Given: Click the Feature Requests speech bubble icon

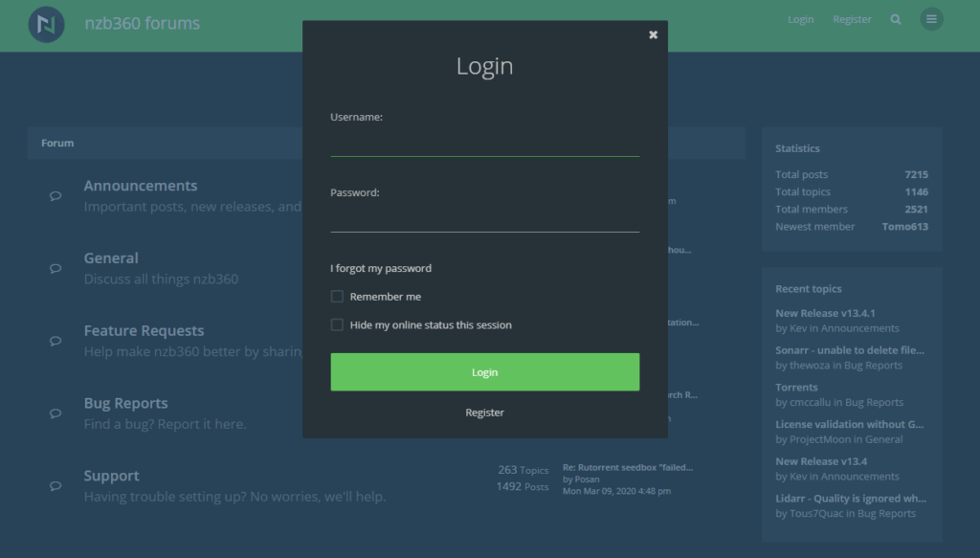Looking at the screenshot, I should [x=56, y=341].
